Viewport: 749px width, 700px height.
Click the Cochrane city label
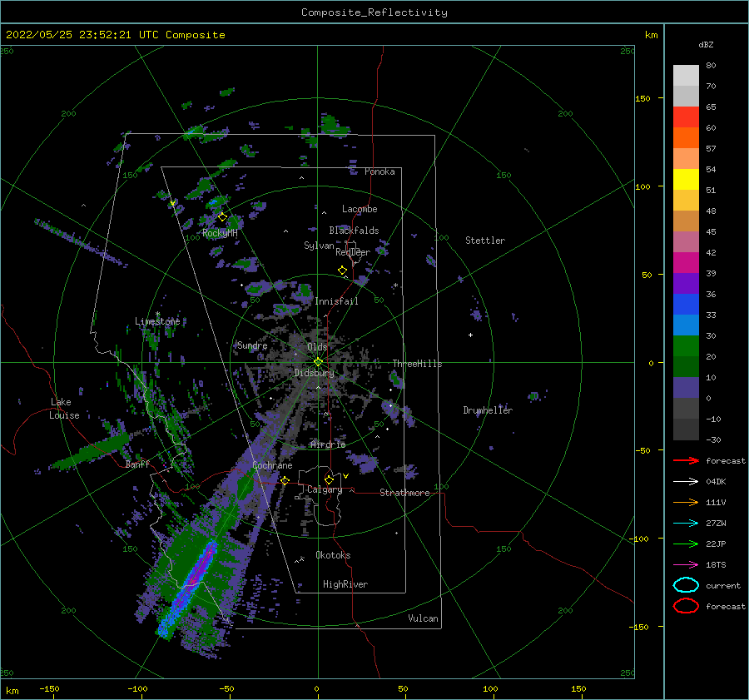point(272,465)
